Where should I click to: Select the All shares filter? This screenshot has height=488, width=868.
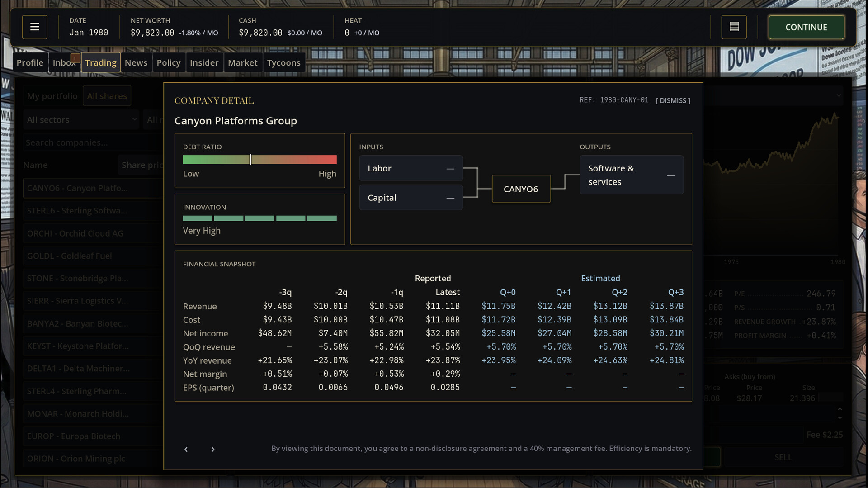107,96
